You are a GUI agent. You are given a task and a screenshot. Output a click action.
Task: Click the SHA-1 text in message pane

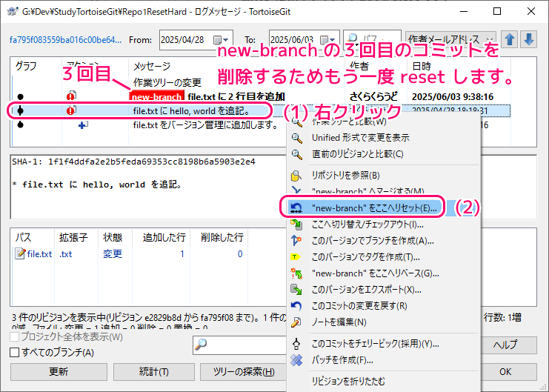(x=133, y=162)
